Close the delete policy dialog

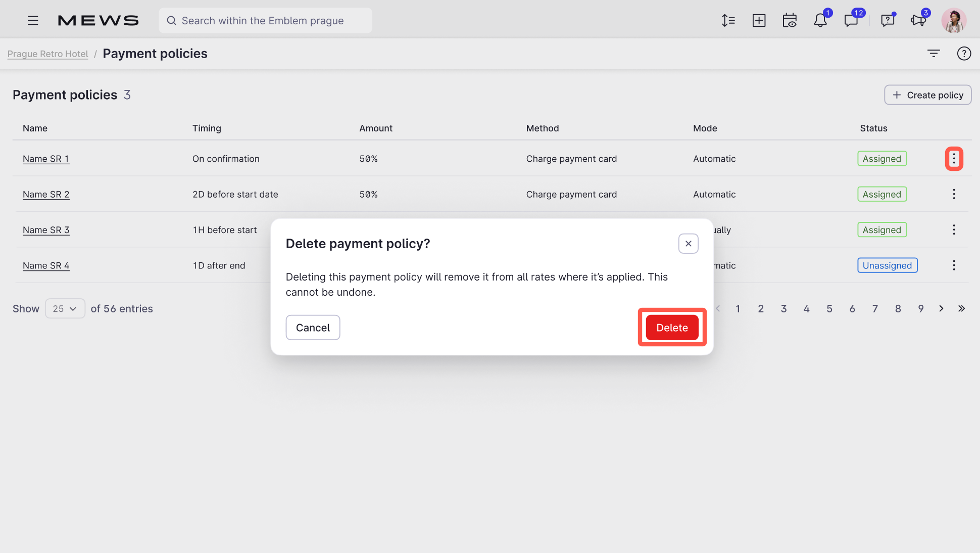[688, 244]
